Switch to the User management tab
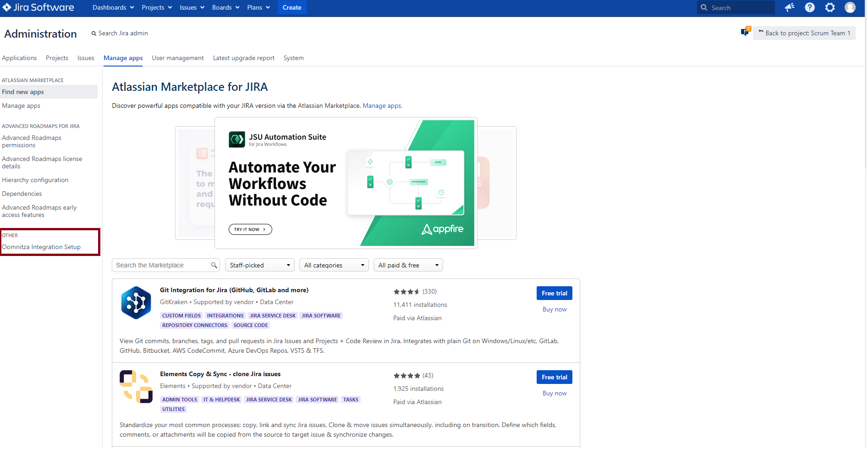The height and width of the screenshot is (450, 868). 178,58
